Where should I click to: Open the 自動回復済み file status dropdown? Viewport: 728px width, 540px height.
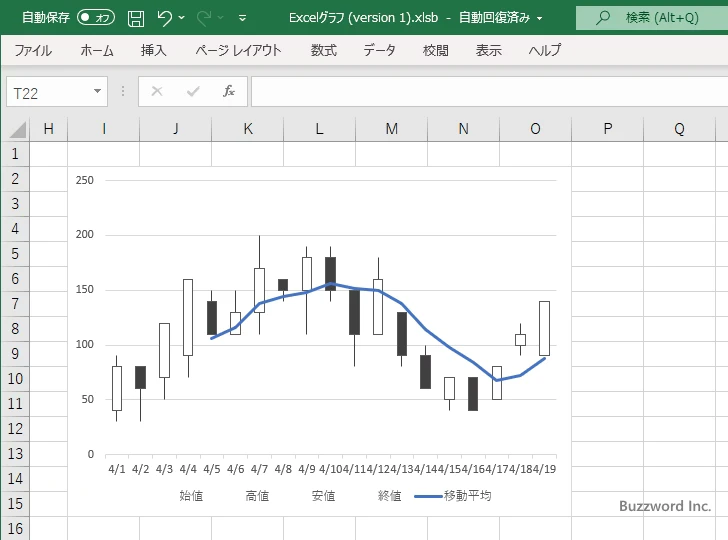coord(539,18)
